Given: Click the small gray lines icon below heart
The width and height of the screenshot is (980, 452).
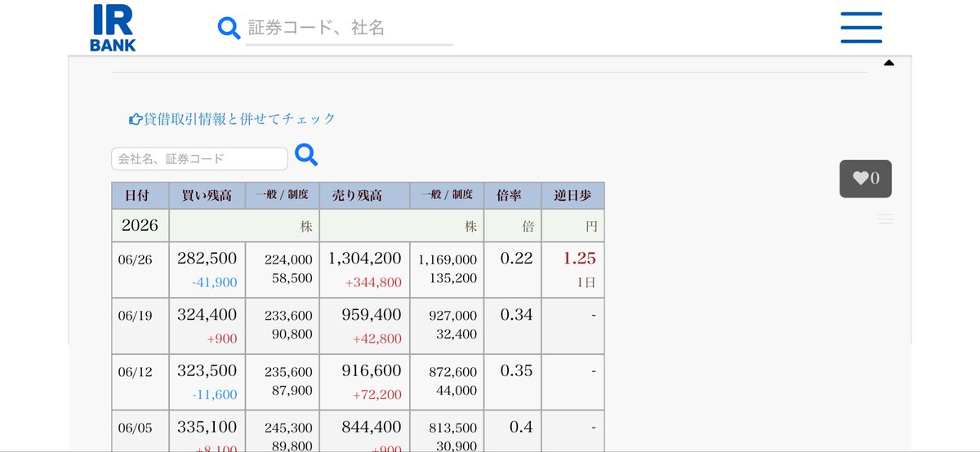Looking at the screenshot, I should tap(885, 219).
